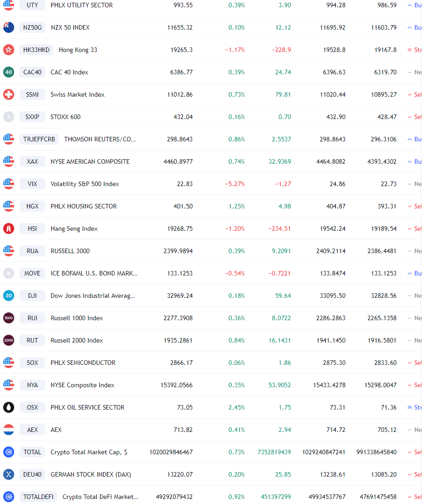422x504 pixels.
Task: Select the VIX ticker badge
Action: [32, 184]
